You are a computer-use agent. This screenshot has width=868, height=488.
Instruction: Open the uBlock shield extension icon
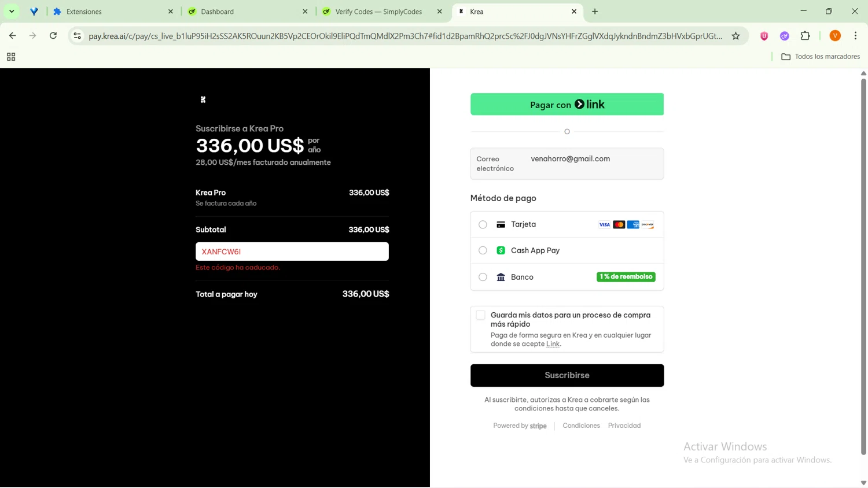coord(764,36)
